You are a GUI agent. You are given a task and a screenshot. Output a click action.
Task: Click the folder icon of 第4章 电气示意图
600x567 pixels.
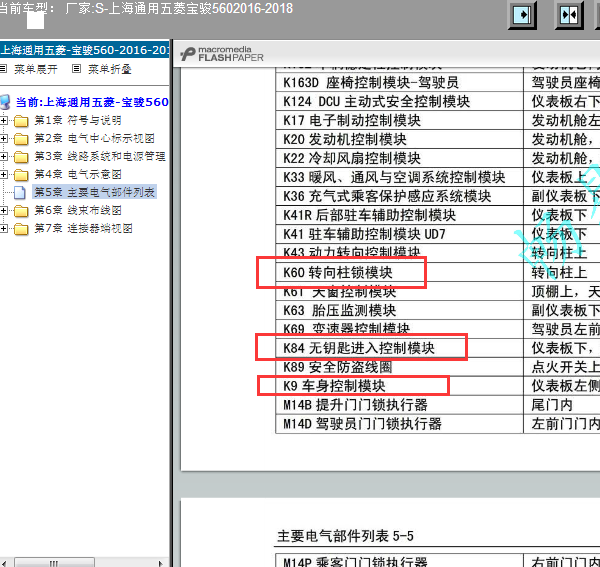point(21,175)
